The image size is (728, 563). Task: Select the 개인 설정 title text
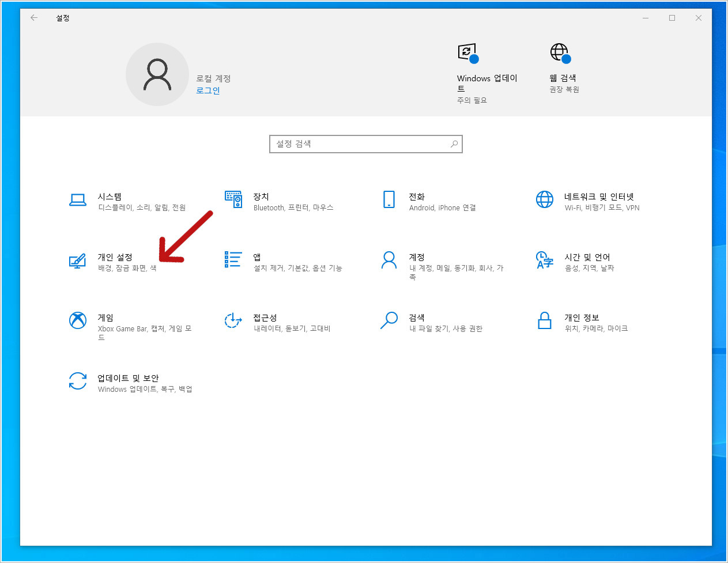115,257
